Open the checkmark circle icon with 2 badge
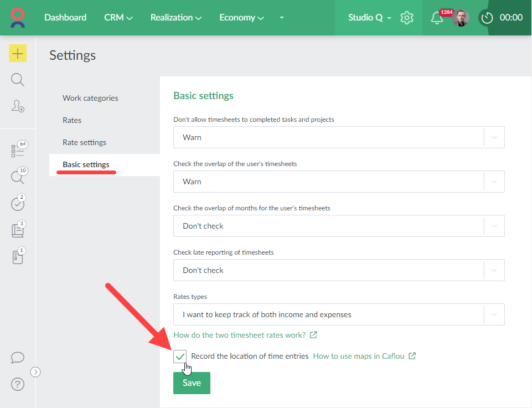Screen dimensions: 532x408 [18, 204]
